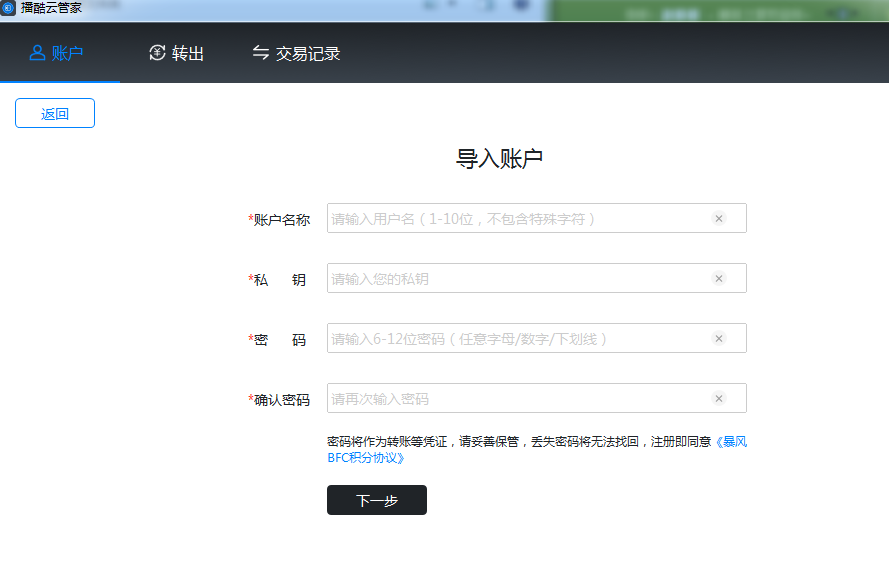Click the circular transfer icon beside 转出
This screenshot has height=569, width=889.
pos(157,53)
